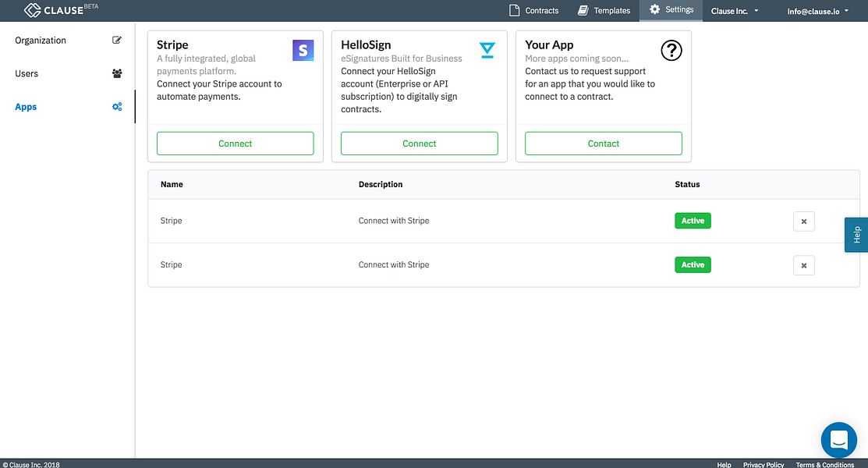Click the Organization edit icon
The width and height of the screenshot is (868, 468).
tap(117, 40)
